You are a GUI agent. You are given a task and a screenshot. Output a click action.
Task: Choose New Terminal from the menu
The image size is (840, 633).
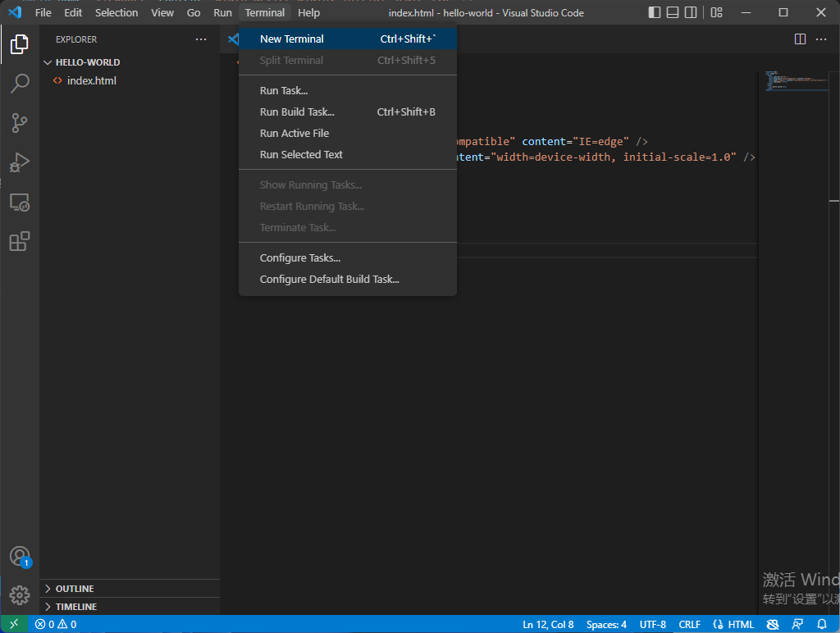(x=348, y=39)
